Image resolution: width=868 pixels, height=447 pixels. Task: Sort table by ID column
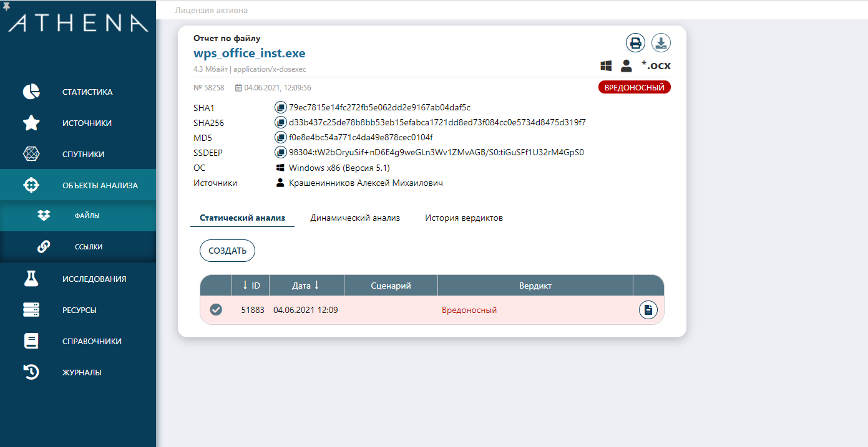click(x=251, y=286)
